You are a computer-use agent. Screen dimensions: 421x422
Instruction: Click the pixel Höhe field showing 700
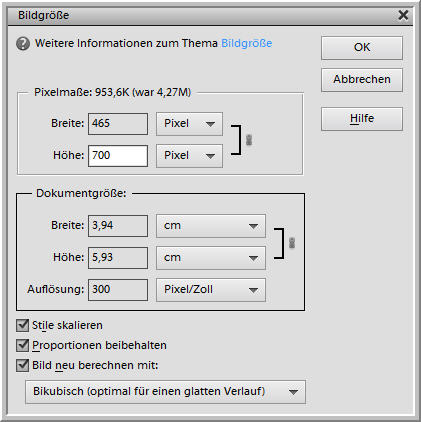click(118, 156)
